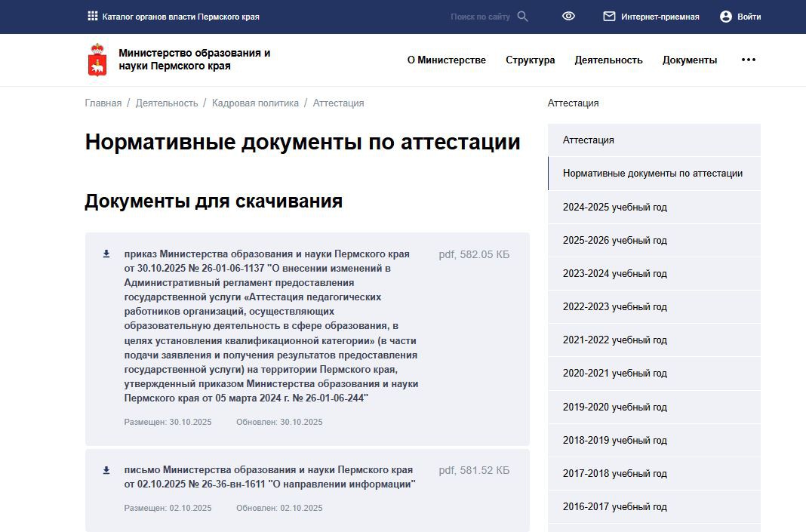Click the site search magnifier icon
806x532 pixels.
(x=522, y=16)
